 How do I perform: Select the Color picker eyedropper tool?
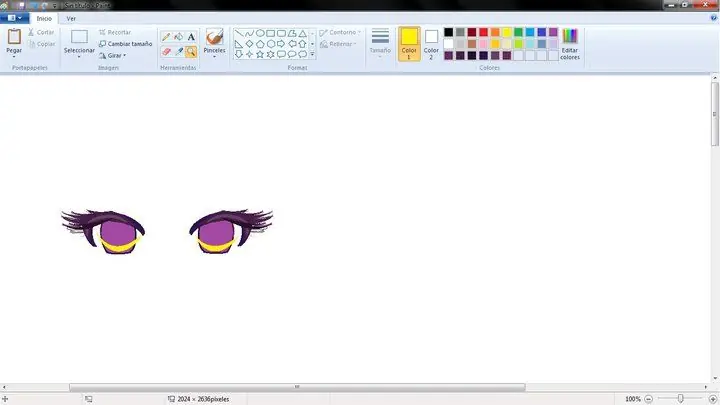point(179,51)
